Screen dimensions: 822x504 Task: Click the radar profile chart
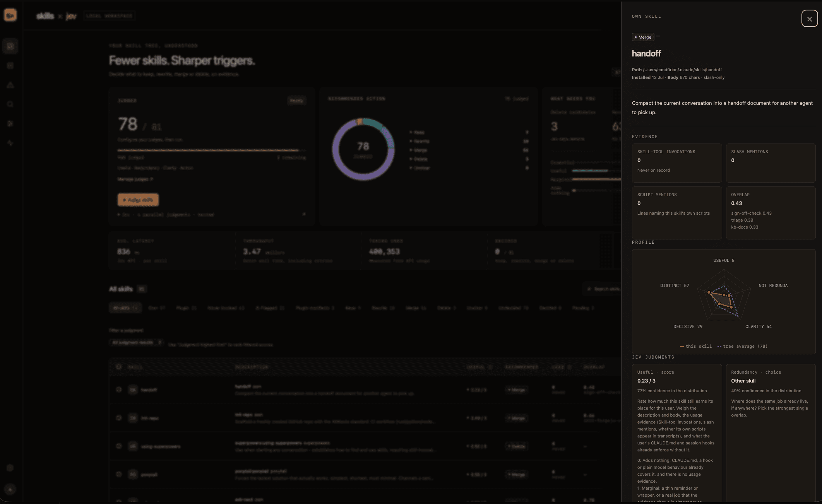(723, 301)
